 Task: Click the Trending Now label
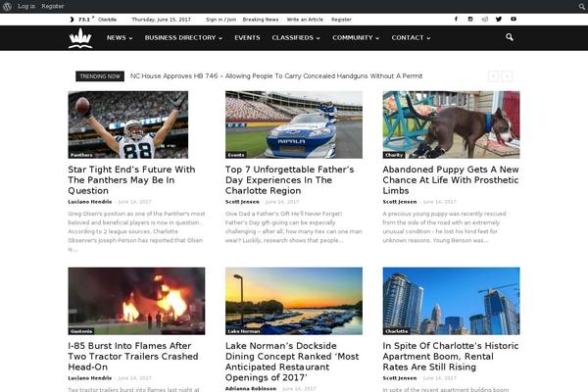(100, 76)
